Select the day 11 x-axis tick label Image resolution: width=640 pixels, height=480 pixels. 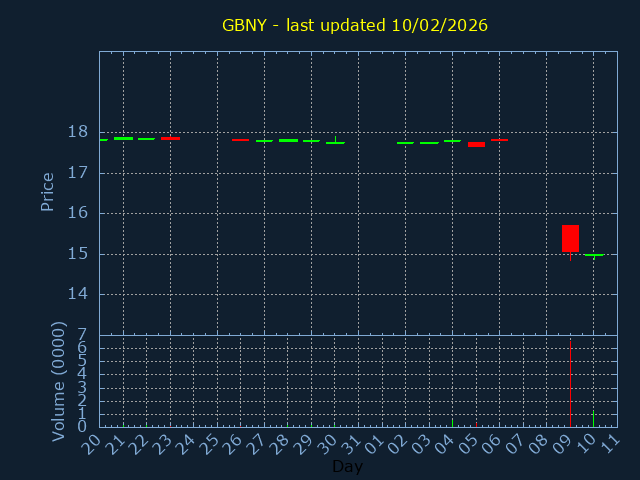608,443
